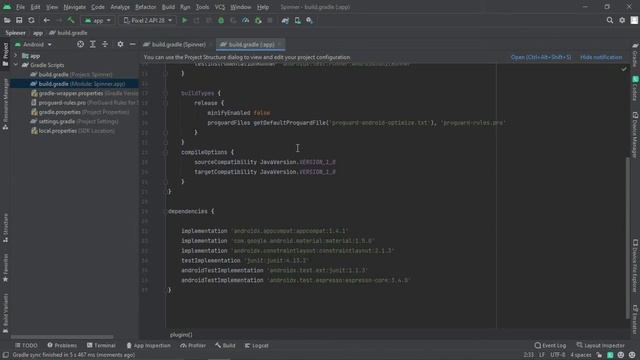The image size is (640, 360).
Task: Open the App Inspection tool window
Action: [x=148, y=345]
